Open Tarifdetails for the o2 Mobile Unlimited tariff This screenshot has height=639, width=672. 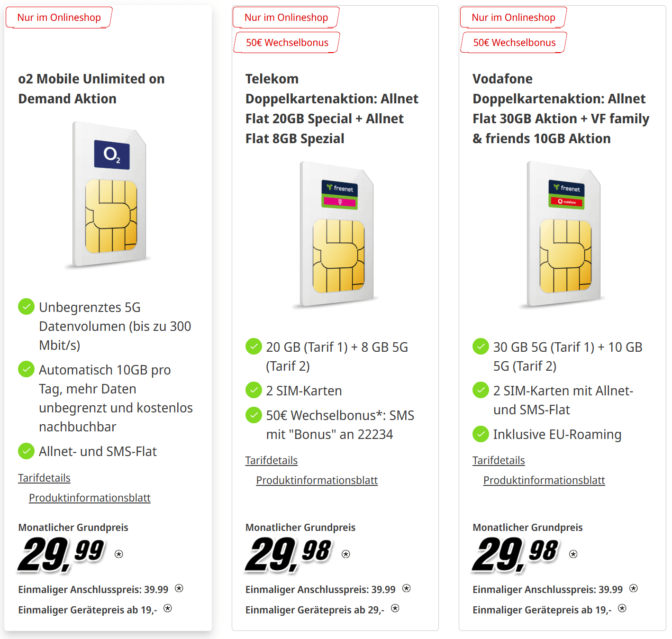click(44, 478)
